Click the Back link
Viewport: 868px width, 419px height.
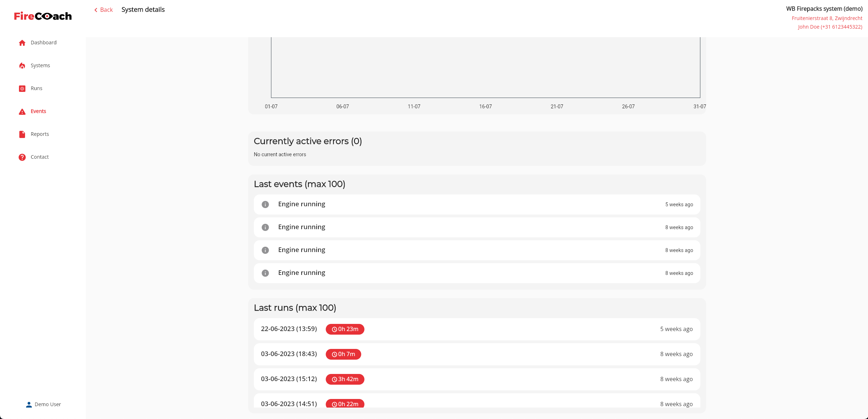(x=103, y=10)
